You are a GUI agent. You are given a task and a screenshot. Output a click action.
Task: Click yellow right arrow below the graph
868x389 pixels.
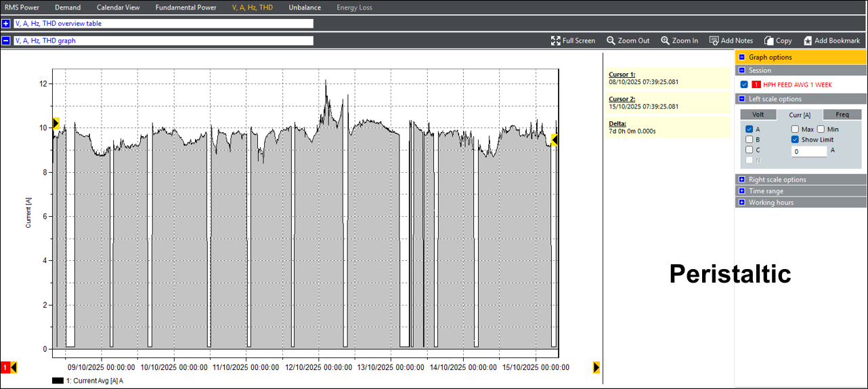[x=596, y=367]
